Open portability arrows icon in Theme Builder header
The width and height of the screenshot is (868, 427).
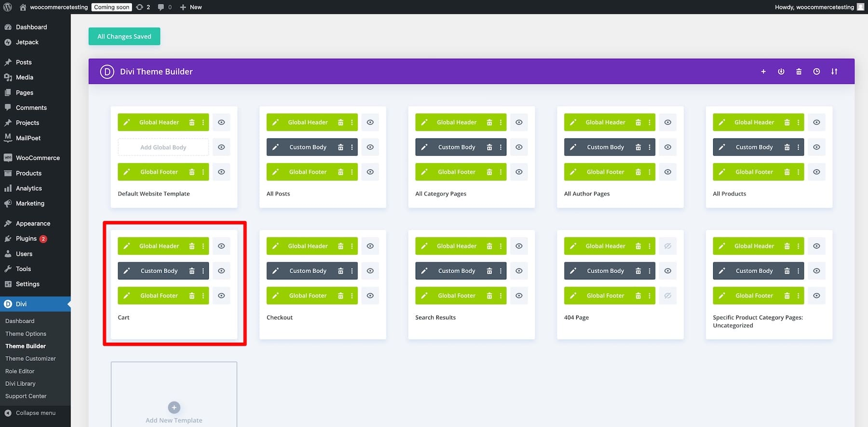(834, 71)
